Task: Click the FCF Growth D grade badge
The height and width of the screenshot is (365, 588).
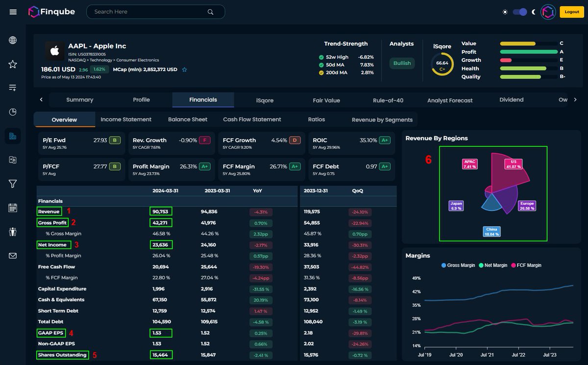Action: (x=294, y=140)
